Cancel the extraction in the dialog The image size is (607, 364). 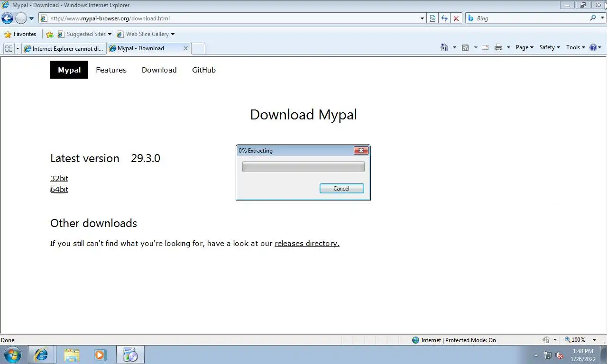(x=341, y=189)
